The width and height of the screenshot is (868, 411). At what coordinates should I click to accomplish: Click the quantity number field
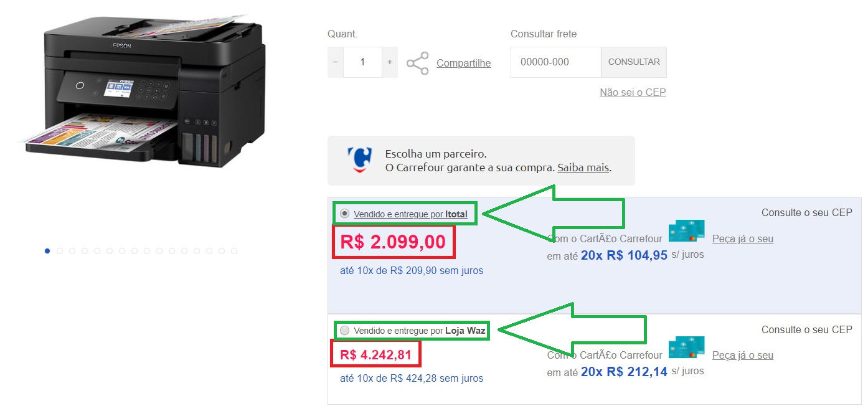(362, 62)
